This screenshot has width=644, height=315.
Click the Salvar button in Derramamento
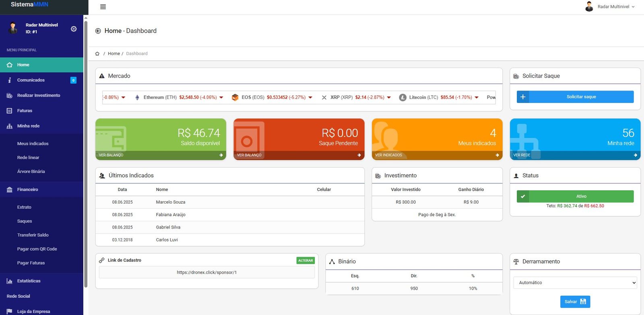[575, 302]
